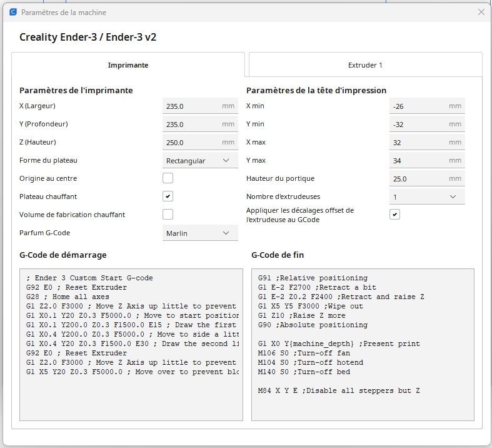Click the 'G91 ;Relative positioning' line
The width and height of the screenshot is (492, 448).
pyautogui.click(x=313, y=278)
